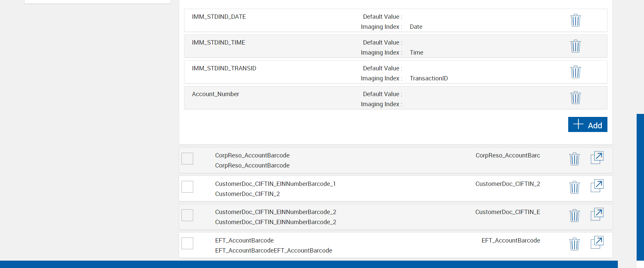
Task: Delete CustomerDoc_CIFTIN_EINNumberBarcode_1 entry
Action: [575, 187]
